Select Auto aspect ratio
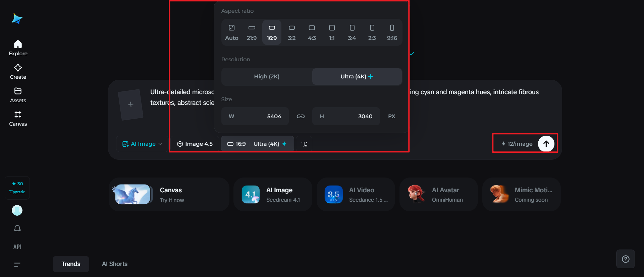 pos(232,32)
